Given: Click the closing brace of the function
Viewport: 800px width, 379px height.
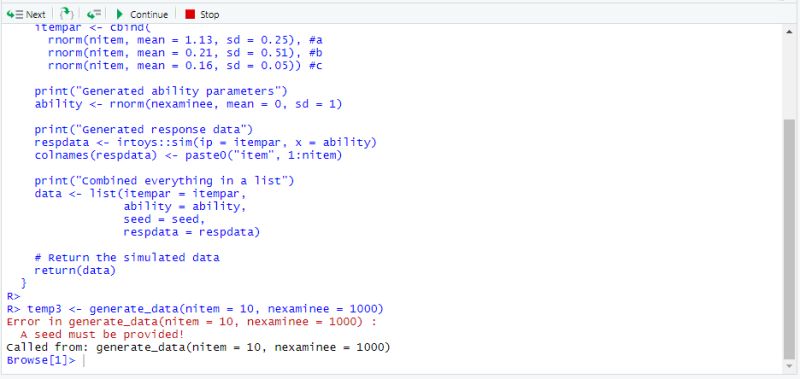Looking at the screenshot, I should click(23, 283).
